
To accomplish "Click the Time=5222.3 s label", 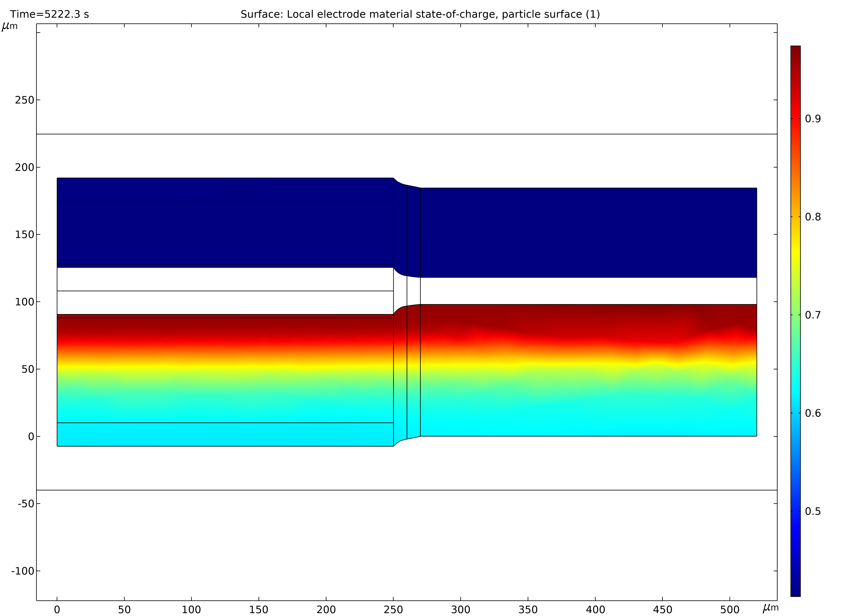I will tap(49, 14).
